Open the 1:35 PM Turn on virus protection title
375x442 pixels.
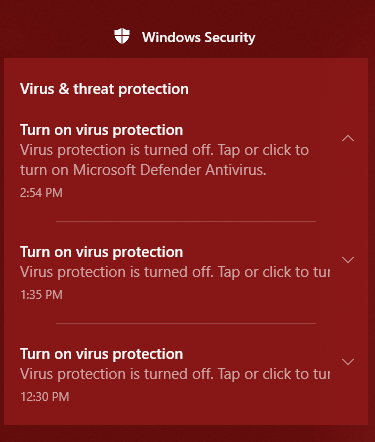pyautogui.click(x=101, y=252)
